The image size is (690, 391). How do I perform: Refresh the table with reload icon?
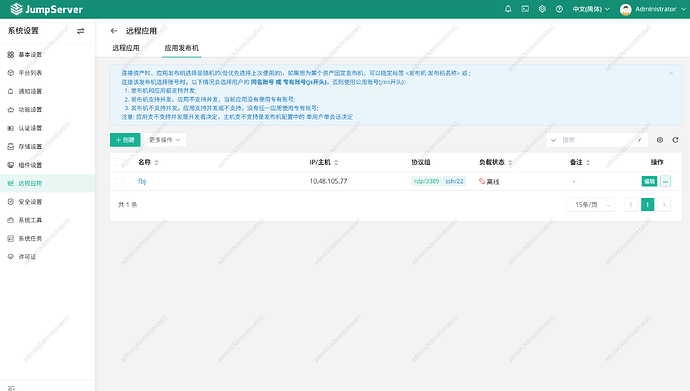pos(675,140)
